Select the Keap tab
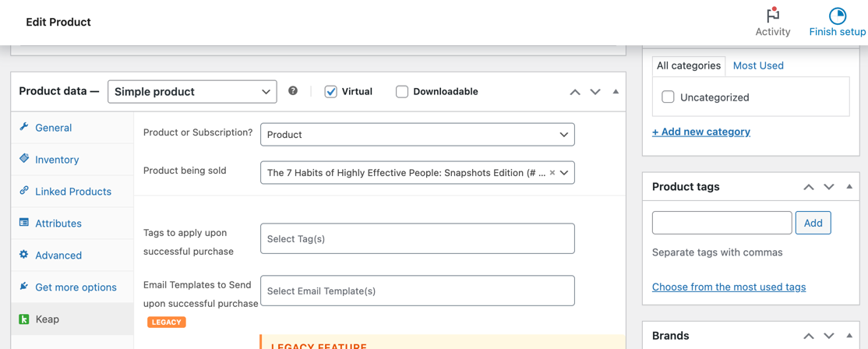Screen dimensions: 868x349 click(x=72, y=319)
